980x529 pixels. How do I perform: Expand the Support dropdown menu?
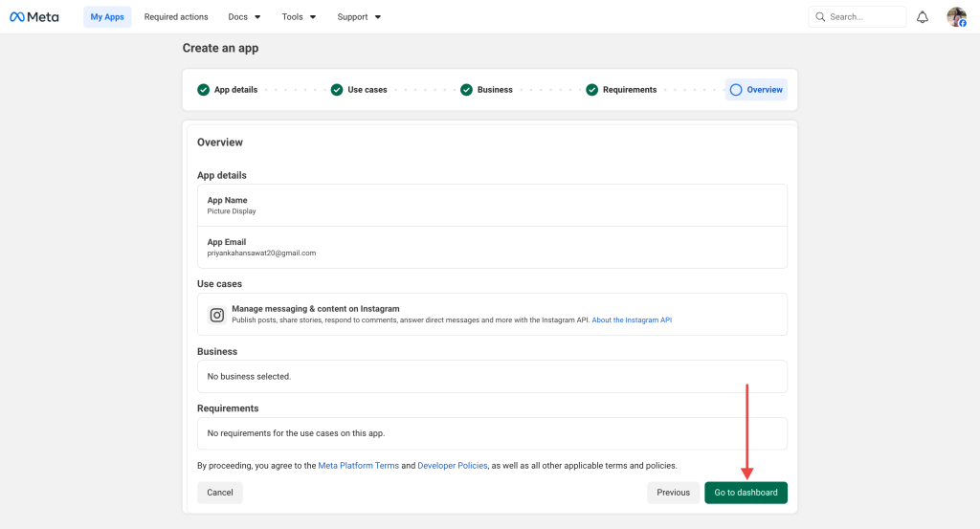pos(359,17)
